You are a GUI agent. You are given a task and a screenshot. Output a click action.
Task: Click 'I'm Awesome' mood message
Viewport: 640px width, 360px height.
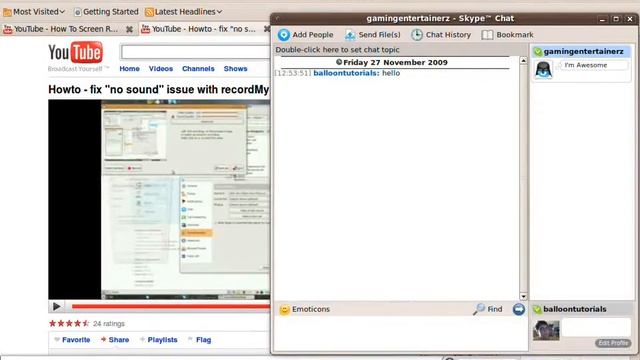(586, 65)
